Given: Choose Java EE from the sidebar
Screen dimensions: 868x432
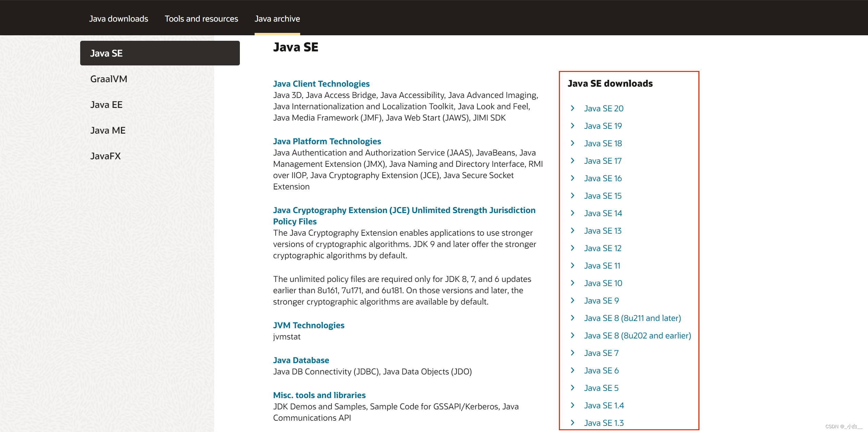Looking at the screenshot, I should pyautogui.click(x=106, y=105).
